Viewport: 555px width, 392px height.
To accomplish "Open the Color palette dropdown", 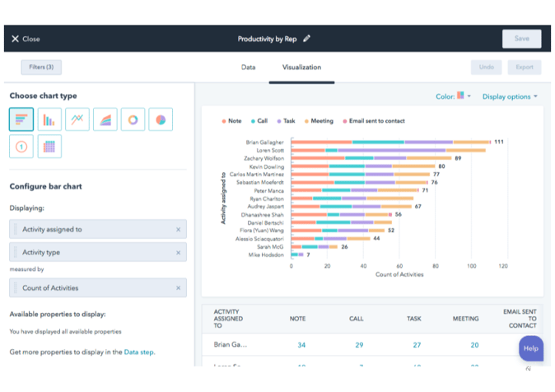I will click(x=453, y=96).
